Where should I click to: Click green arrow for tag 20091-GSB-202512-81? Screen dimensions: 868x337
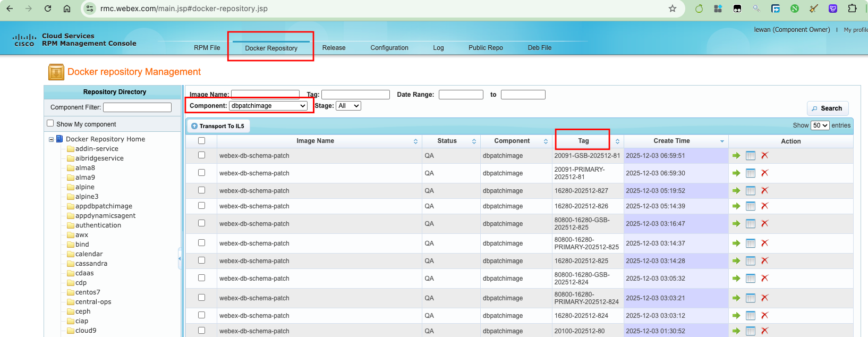click(x=736, y=156)
